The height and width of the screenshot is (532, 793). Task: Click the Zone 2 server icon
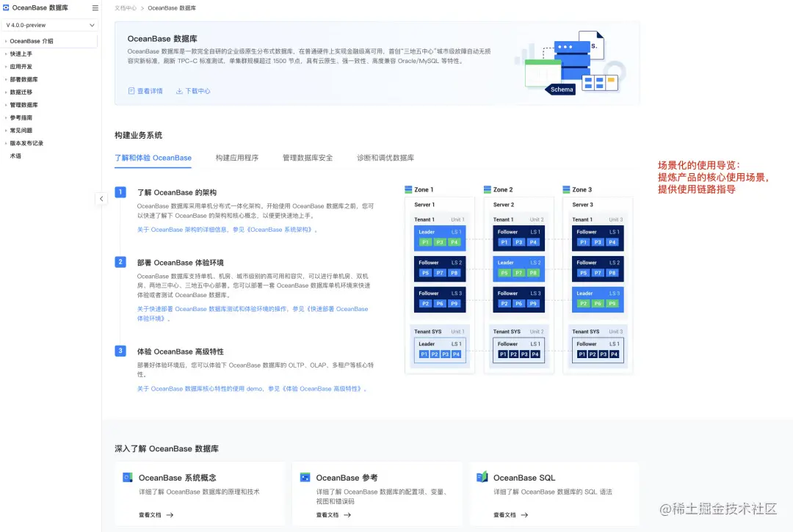click(487, 189)
